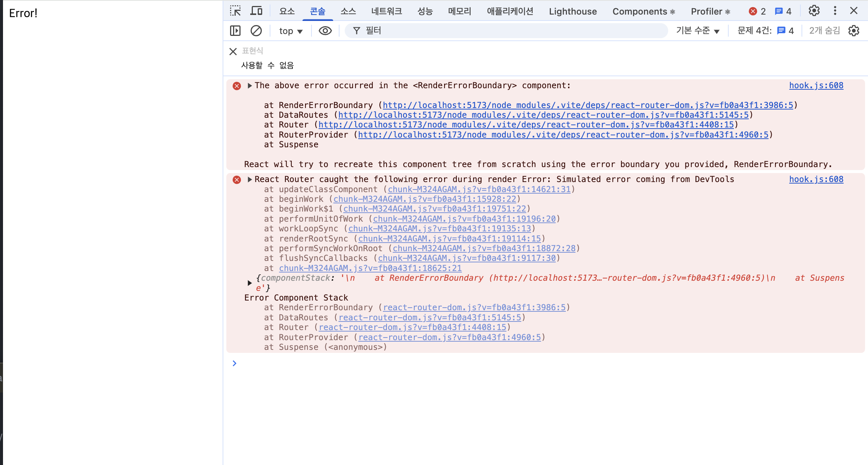Image resolution: width=868 pixels, height=465 pixels.
Task: Expand the RenderErrorBoundary error message
Action: point(250,86)
